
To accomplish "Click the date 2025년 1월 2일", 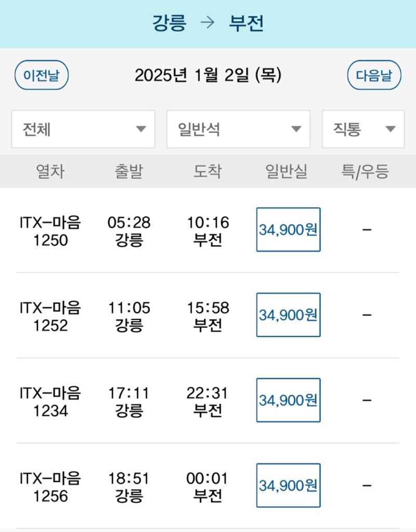I will tap(207, 76).
